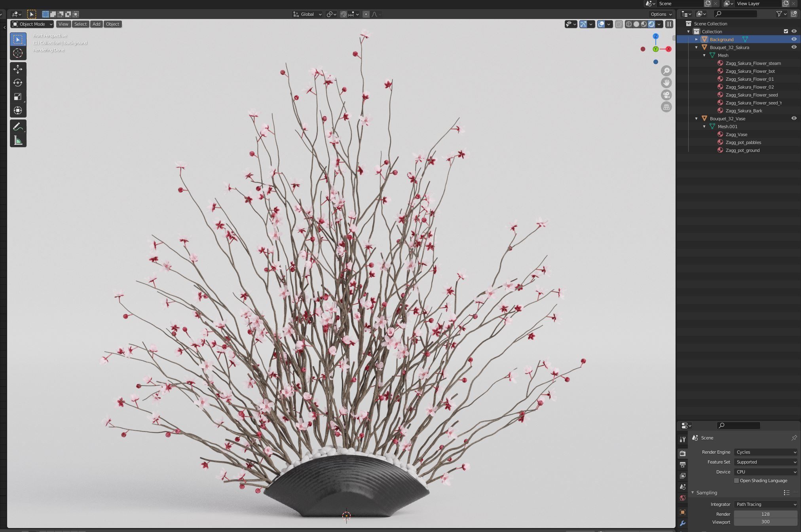Image resolution: width=801 pixels, height=532 pixels.
Task: Open the Device CPU dropdown
Action: click(765, 472)
